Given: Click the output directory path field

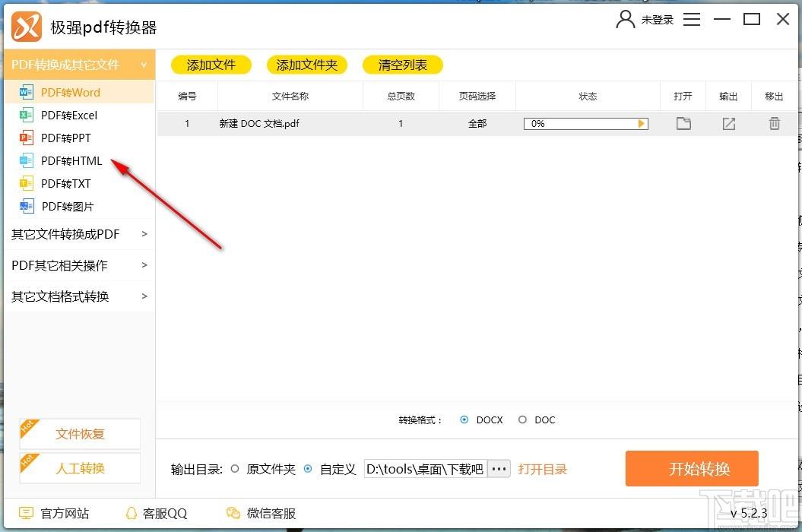Looking at the screenshot, I should coord(425,469).
